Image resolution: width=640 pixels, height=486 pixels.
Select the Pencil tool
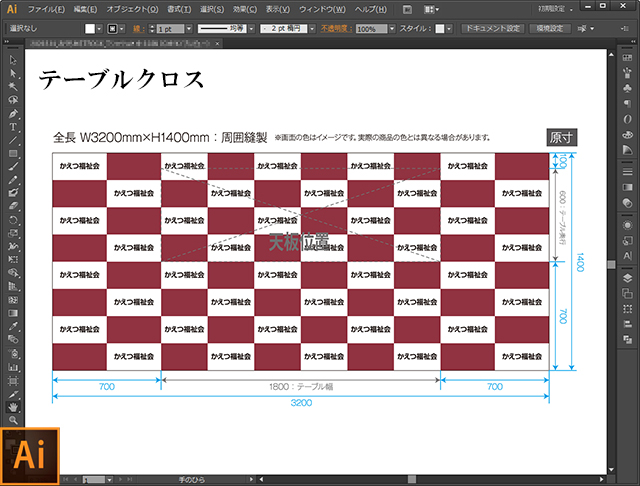13,180
